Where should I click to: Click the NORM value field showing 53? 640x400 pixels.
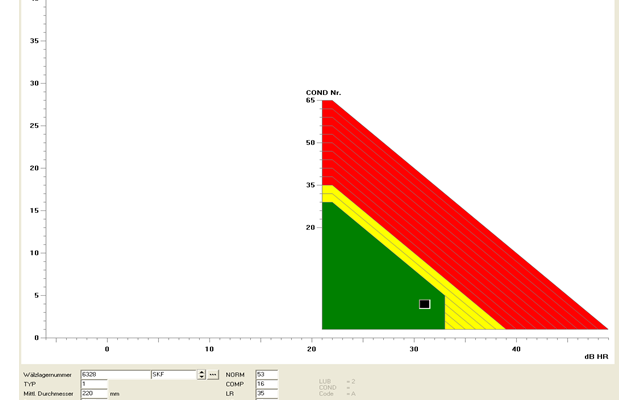tap(266, 375)
